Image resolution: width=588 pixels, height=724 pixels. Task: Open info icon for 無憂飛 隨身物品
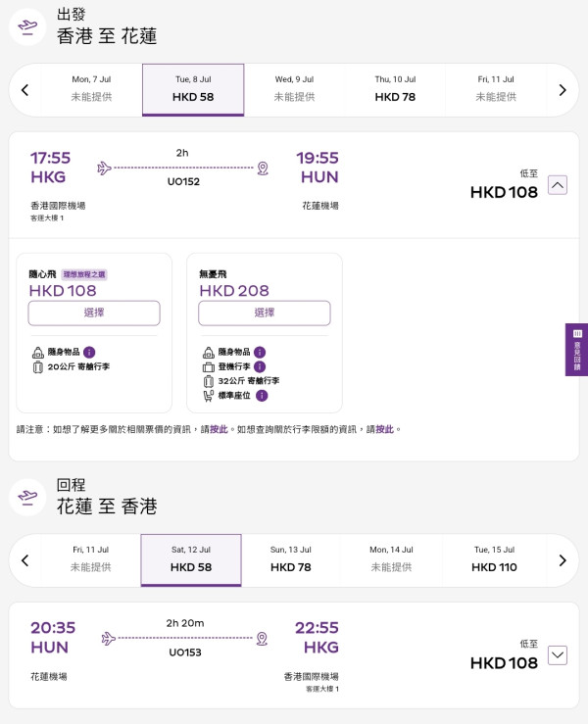tap(260, 353)
